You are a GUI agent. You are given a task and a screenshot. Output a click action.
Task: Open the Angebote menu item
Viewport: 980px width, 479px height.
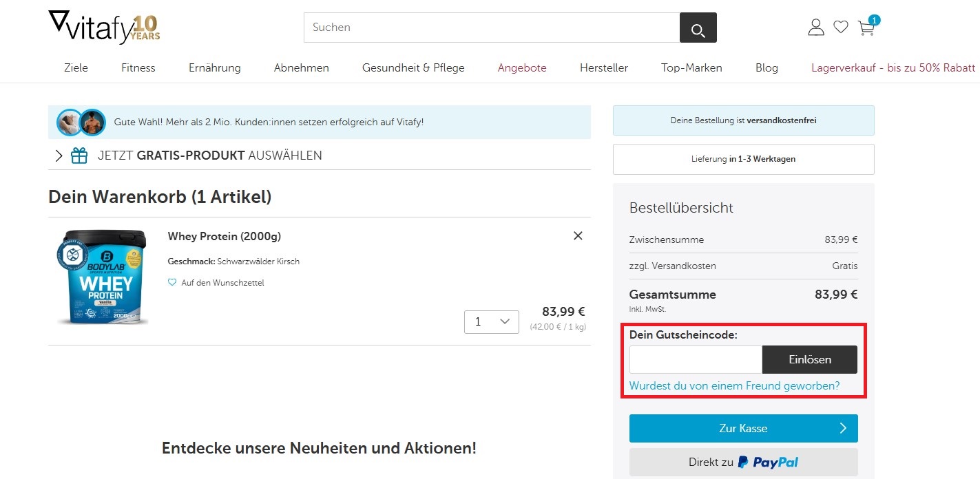pos(522,67)
